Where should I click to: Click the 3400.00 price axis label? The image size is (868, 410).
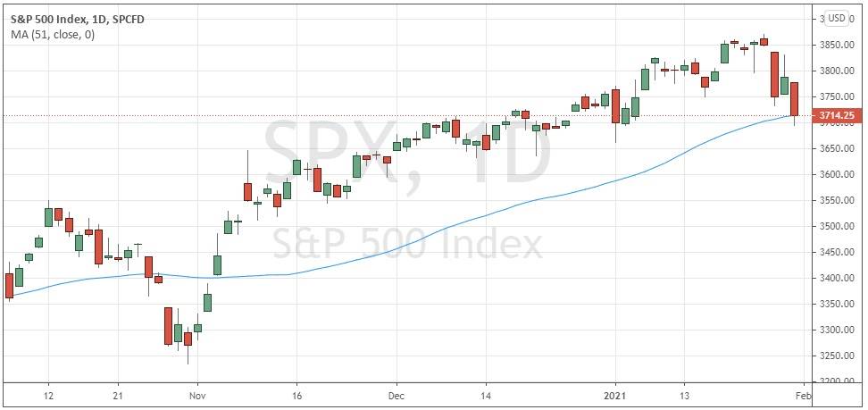[838, 279]
